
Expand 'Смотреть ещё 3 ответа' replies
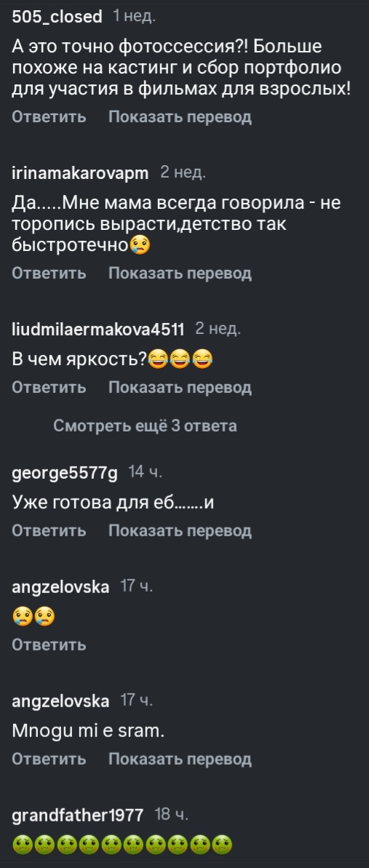[x=145, y=425]
